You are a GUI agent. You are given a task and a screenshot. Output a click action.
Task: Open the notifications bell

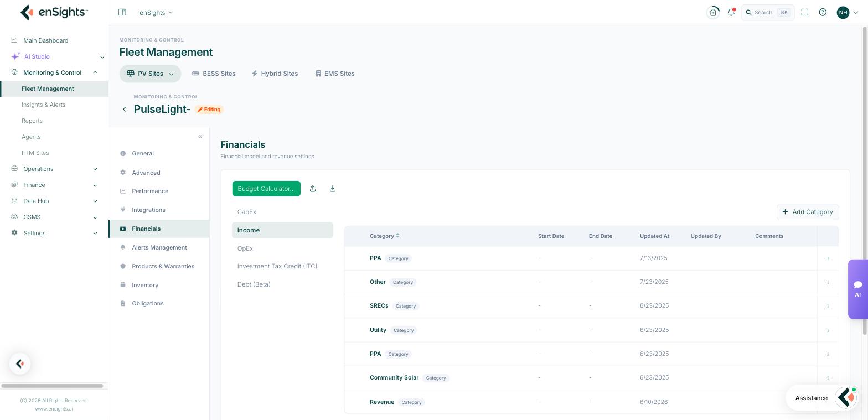click(731, 12)
